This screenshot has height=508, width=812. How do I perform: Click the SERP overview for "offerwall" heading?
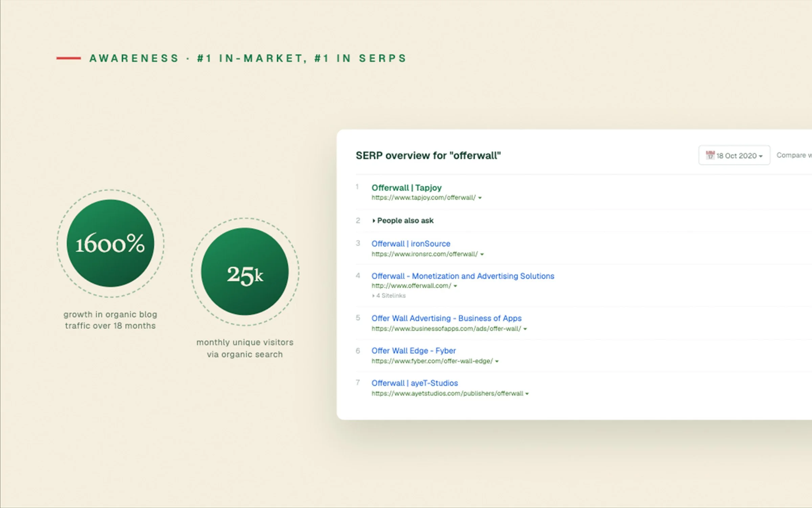tap(428, 155)
